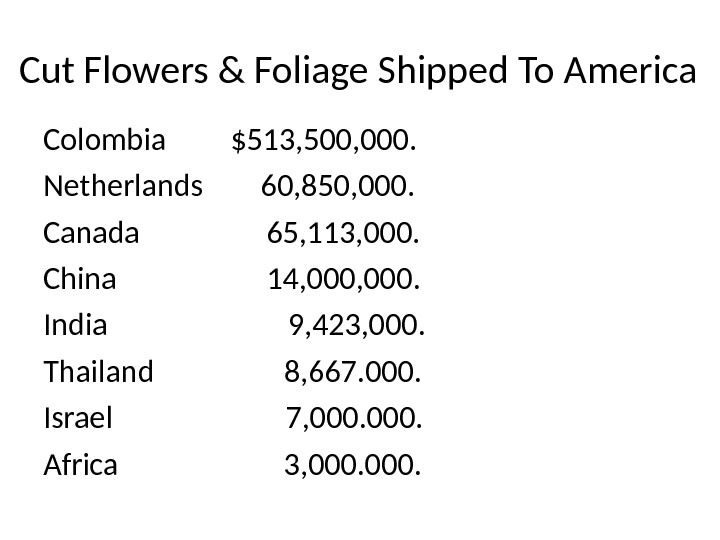Click the Colombia country label
The height and width of the screenshot is (540, 720).
coord(104,141)
